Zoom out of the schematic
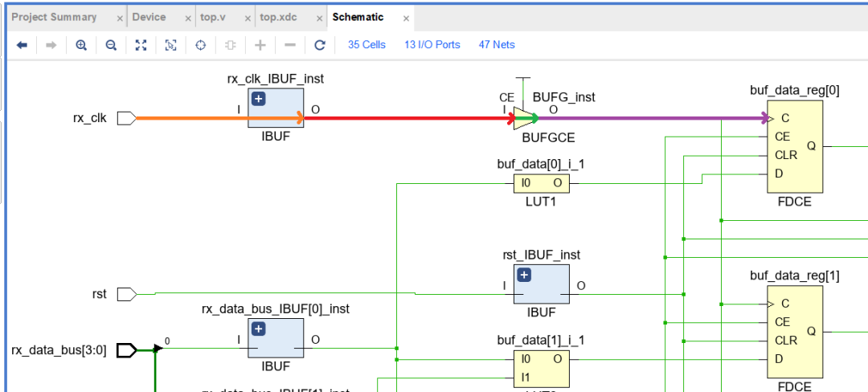Screen dimensions: 868x392 coord(111,45)
